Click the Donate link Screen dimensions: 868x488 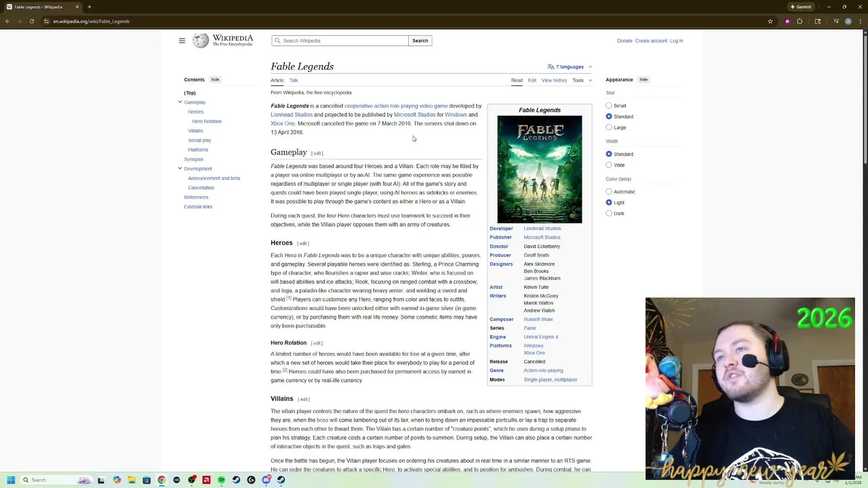[x=625, y=41]
